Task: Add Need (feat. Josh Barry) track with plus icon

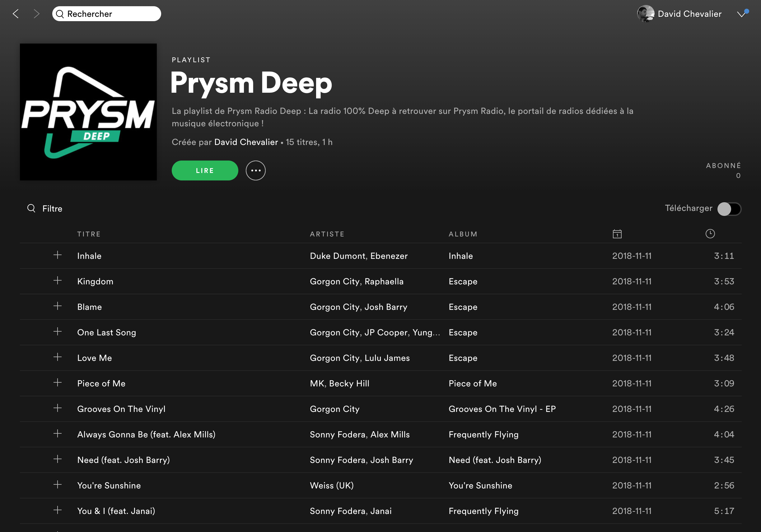Action: (x=58, y=459)
